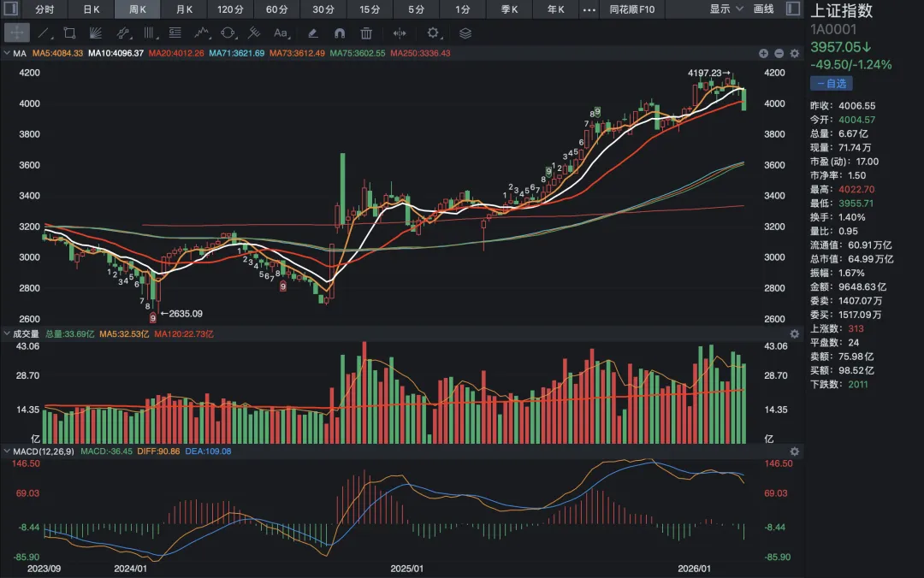This screenshot has width=924, height=578.
Task: Click MA250:3336.43 indicator label
Action: [x=420, y=53]
